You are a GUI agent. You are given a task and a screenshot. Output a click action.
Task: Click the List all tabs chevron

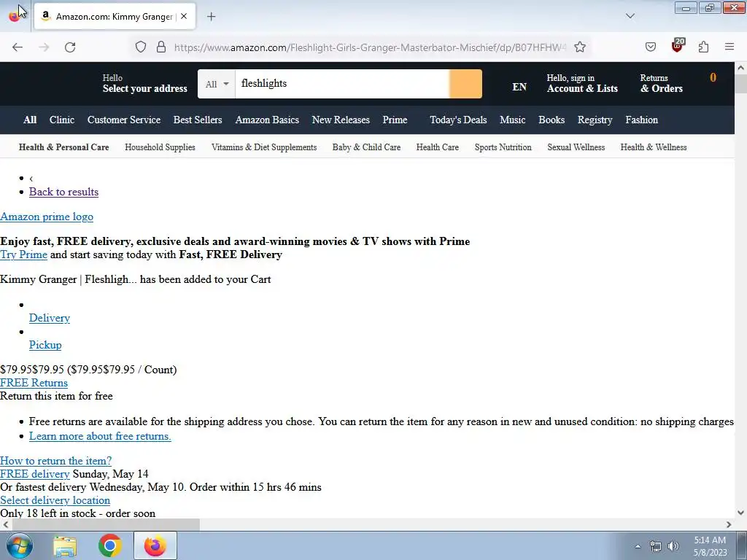630,16
